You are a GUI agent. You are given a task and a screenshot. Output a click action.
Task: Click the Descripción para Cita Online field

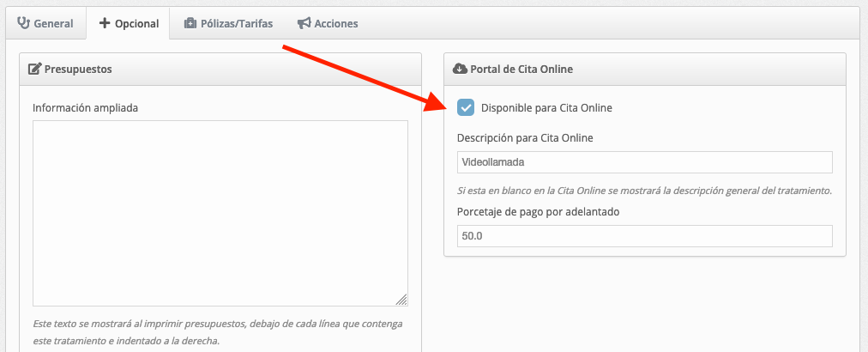644,162
